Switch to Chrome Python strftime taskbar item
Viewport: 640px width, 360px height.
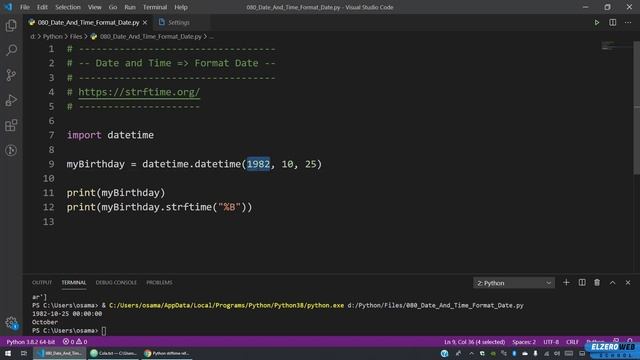(x=167, y=353)
